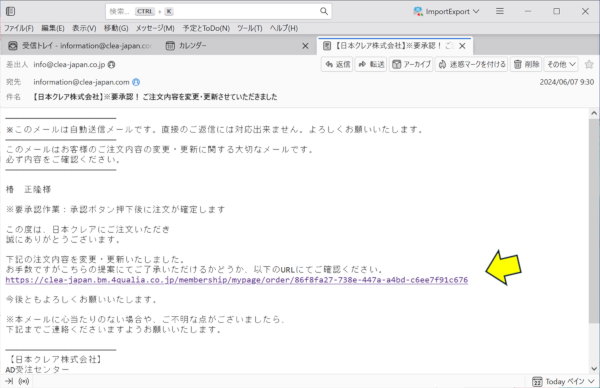Image resolution: width=600 pixels, height=388 pixels.
Task: Click the 転送 forward button
Action: [371, 64]
